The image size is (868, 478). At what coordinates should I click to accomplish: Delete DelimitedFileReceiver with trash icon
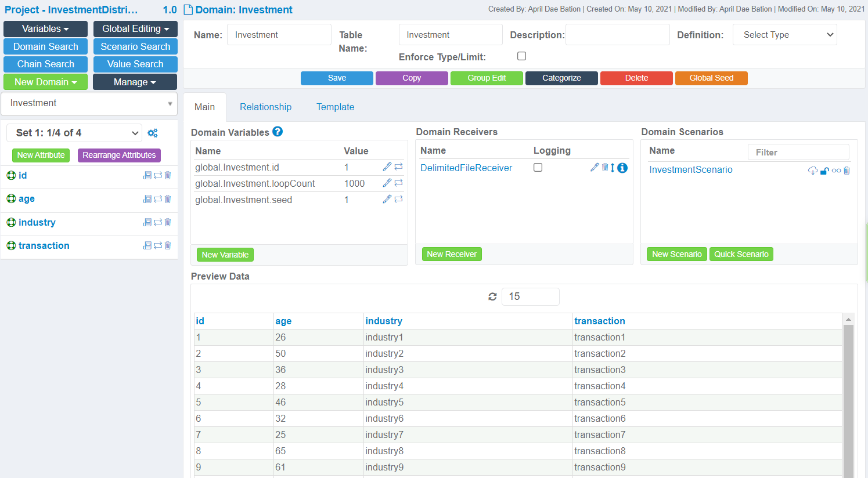605,167
